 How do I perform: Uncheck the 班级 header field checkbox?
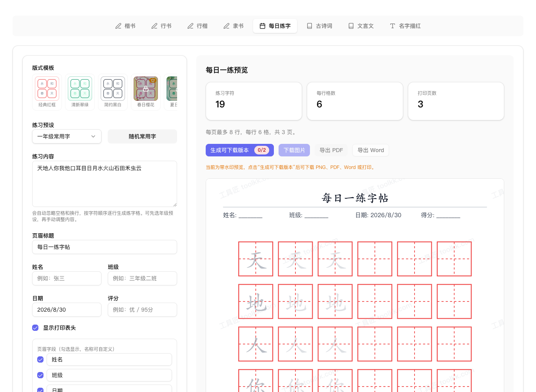click(x=40, y=375)
